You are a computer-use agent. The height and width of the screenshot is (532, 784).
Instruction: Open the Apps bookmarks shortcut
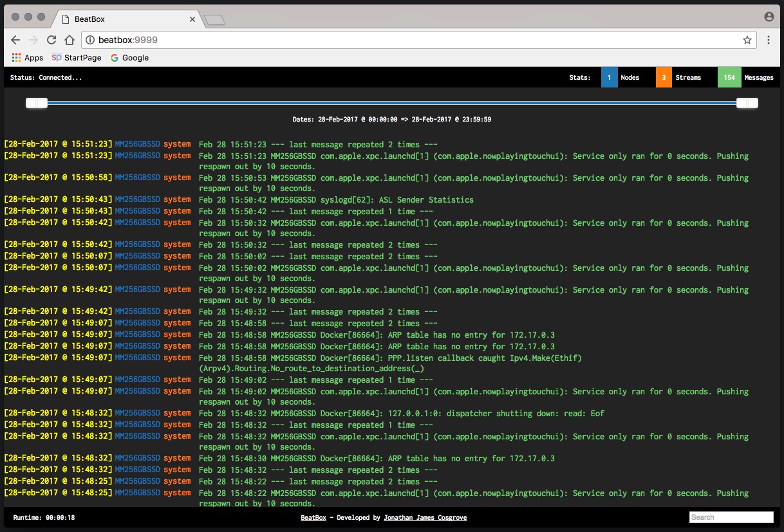tap(28, 58)
